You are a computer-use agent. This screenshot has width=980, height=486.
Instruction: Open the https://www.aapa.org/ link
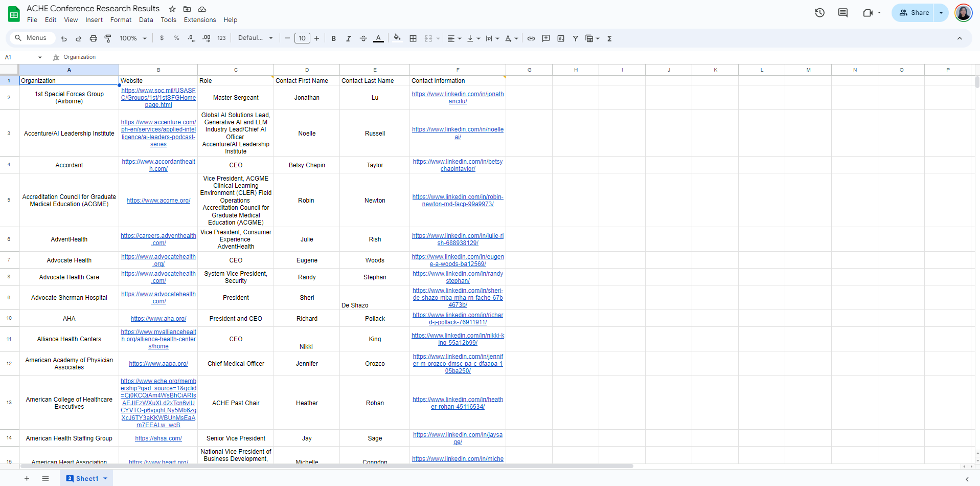pos(158,364)
